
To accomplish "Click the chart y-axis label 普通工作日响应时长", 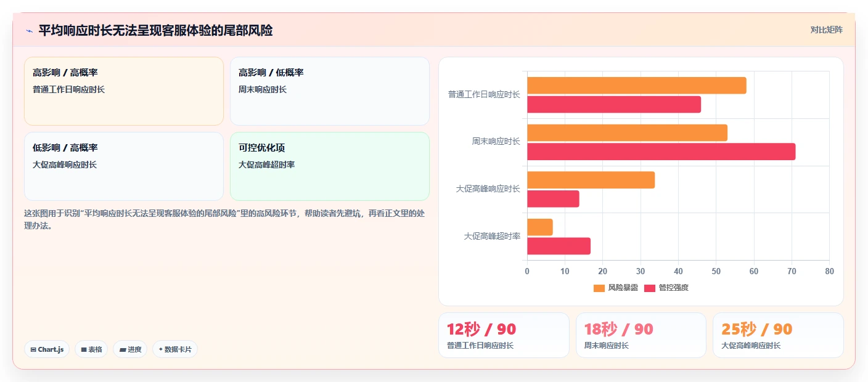I will point(484,94).
